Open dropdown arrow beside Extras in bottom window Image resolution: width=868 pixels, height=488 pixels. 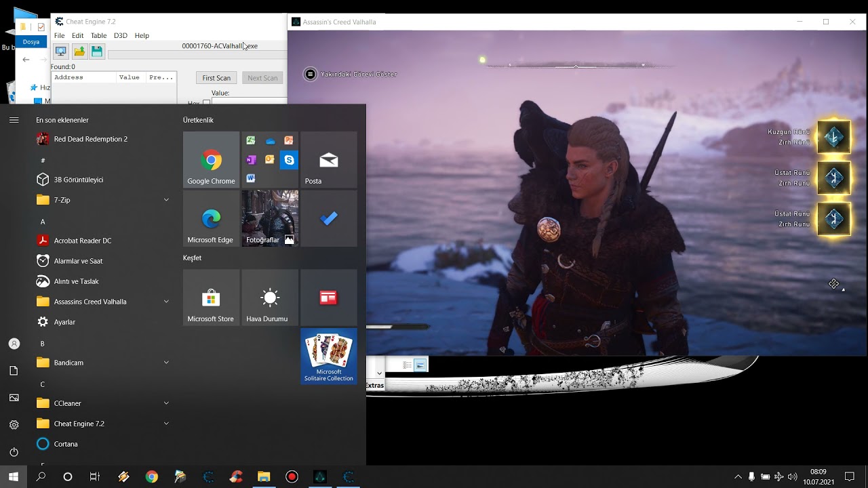(x=379, y=373)
